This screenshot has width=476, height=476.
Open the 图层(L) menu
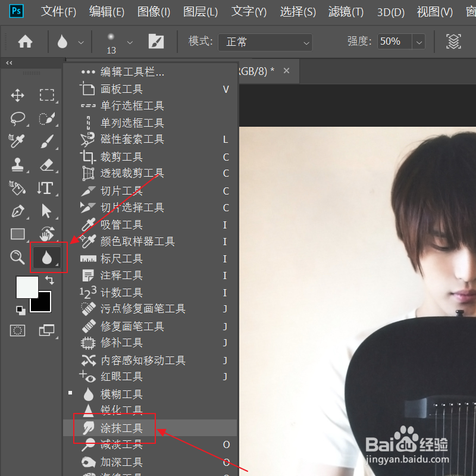point(201,12)
